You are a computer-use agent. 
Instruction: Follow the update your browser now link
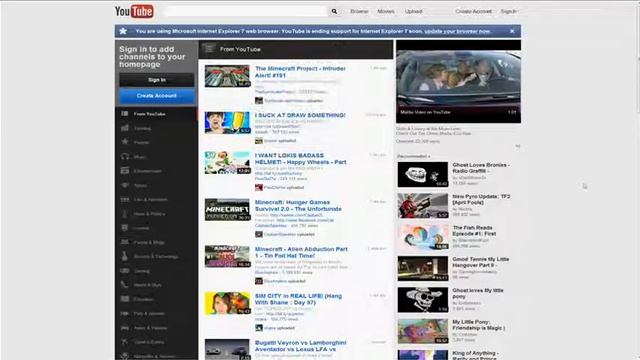(x=458, y=31)
